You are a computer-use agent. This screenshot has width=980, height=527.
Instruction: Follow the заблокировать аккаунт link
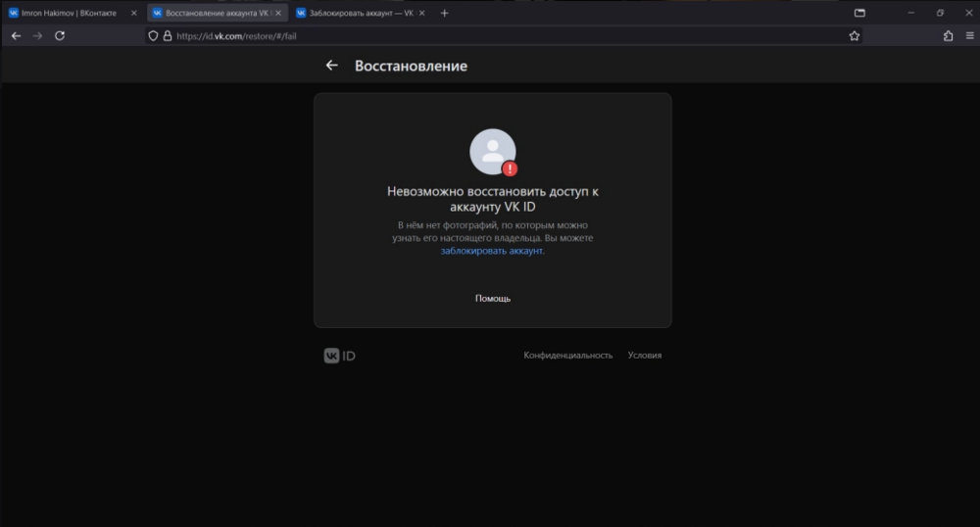492,251
